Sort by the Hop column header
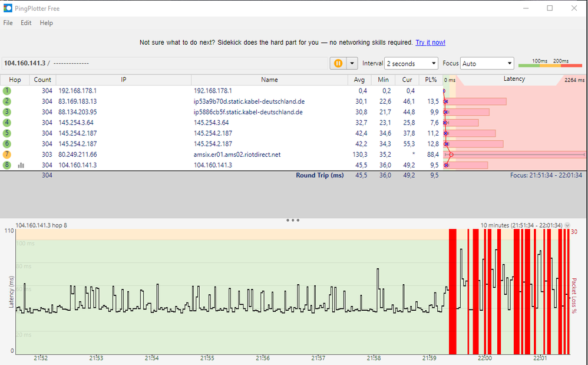This screenshot has width=588, height=365. pyautogui.click(x=15, y=80)
